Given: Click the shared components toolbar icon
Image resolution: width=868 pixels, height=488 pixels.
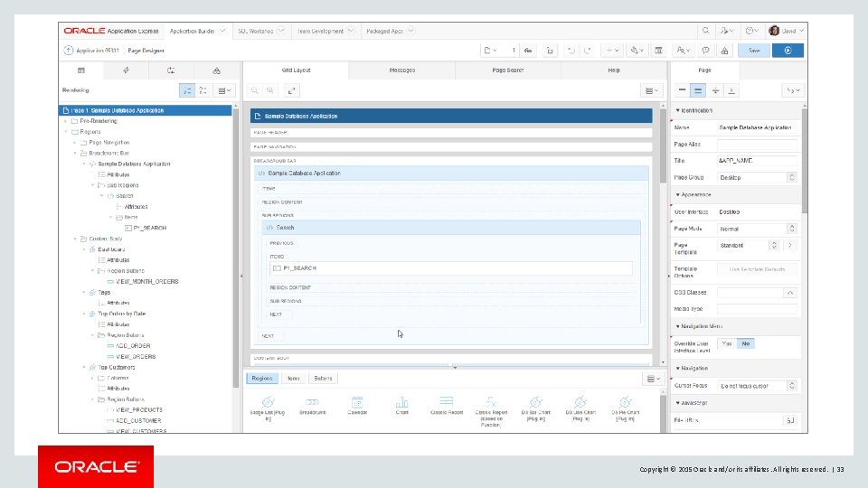Looking at the screenshot, I should coord(724,51).
